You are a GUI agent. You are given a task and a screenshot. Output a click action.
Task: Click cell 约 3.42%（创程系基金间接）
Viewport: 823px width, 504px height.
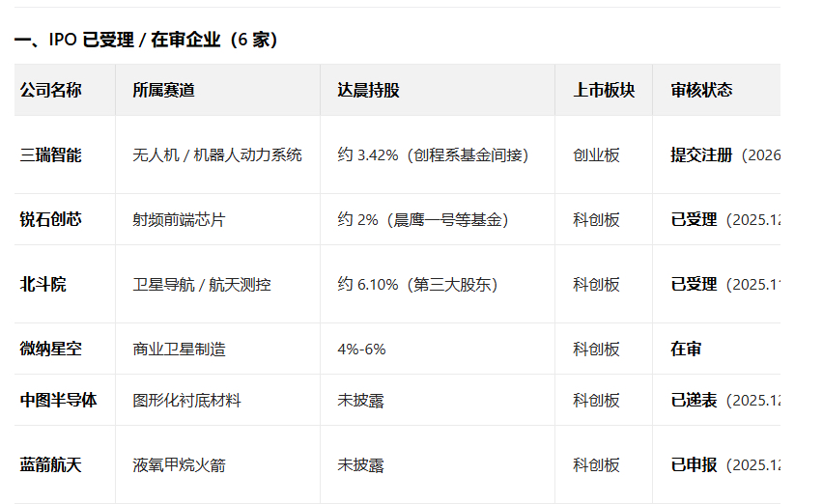(433, 155)
